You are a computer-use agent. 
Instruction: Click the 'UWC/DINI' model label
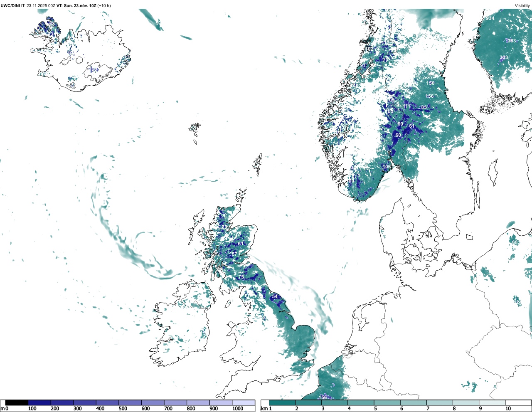coord(10,5)
